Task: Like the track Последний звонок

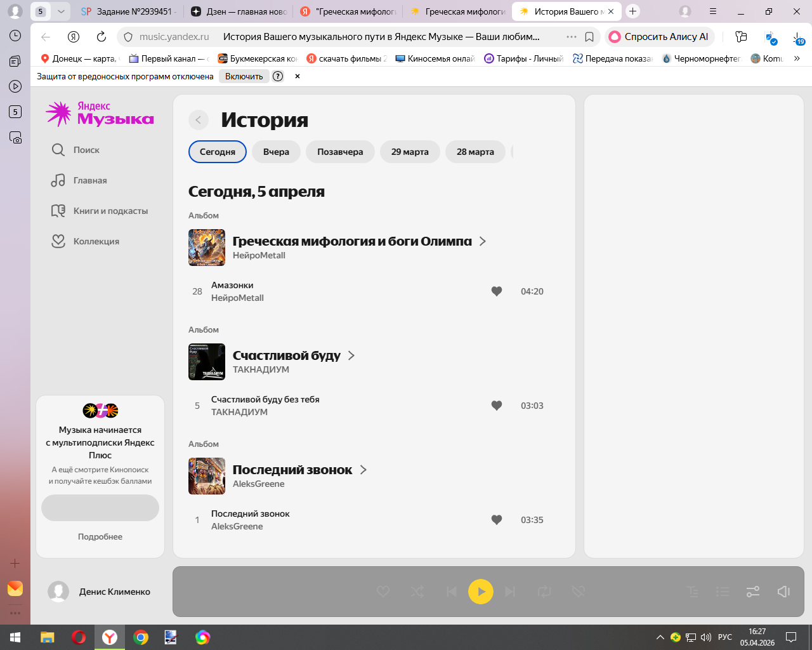Action: coord(497,520)
